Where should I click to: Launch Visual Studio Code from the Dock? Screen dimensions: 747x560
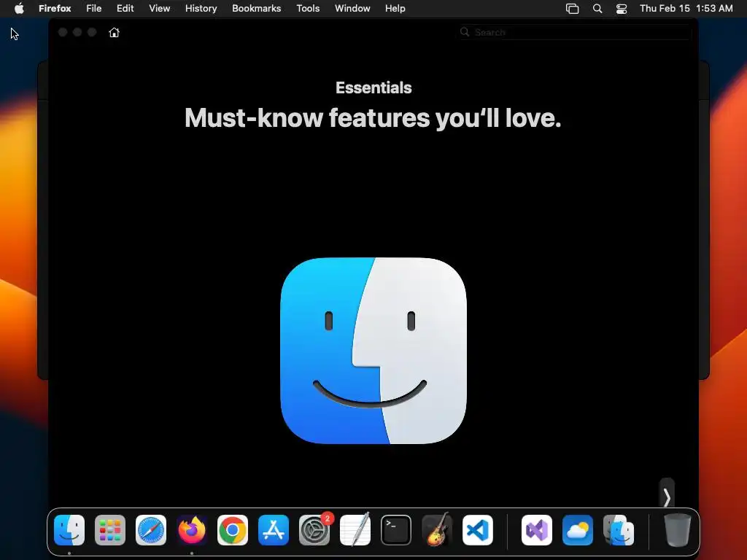(478, 530)
